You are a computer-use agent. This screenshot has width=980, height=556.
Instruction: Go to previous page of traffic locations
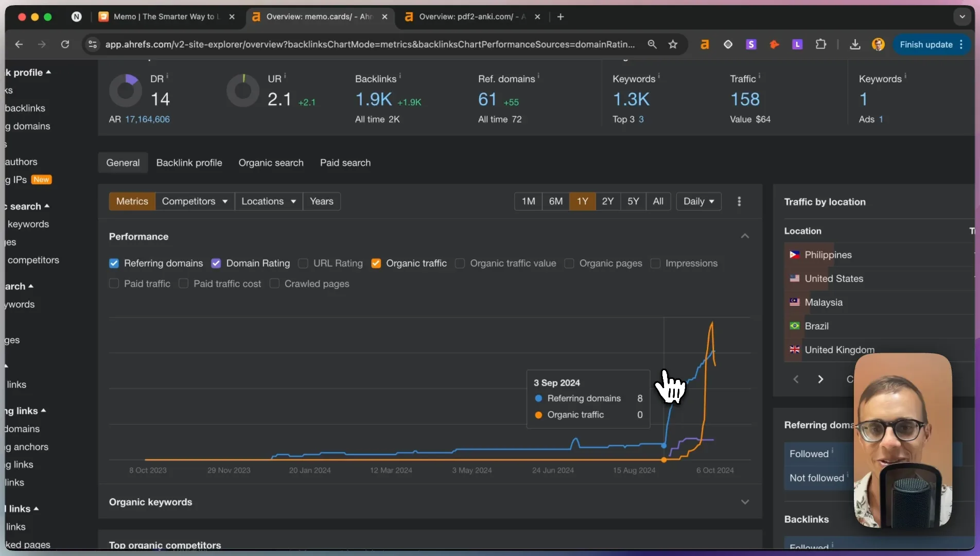[x=796, y=379]
